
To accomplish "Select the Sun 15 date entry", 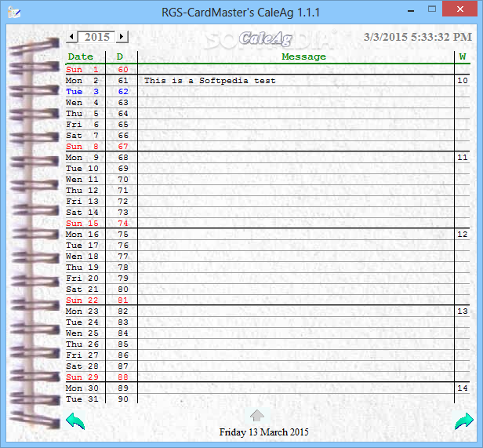I will coord(82,224).
